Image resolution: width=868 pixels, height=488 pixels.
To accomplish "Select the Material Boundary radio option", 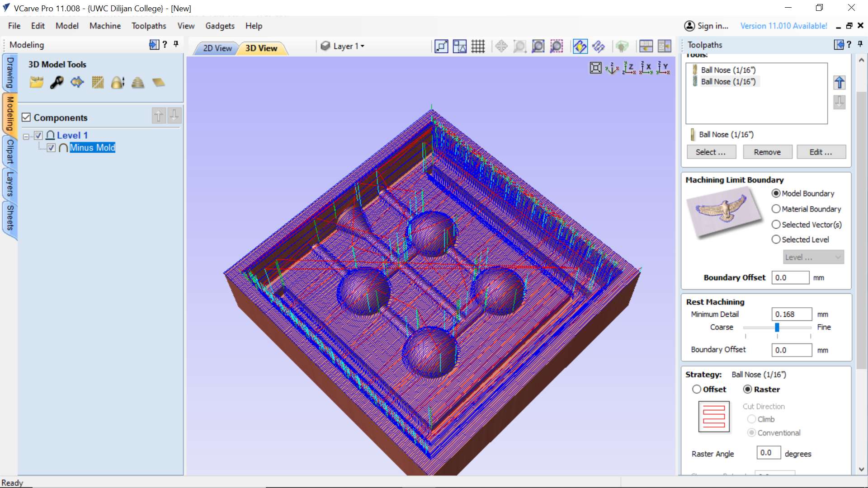I will 776,209.
